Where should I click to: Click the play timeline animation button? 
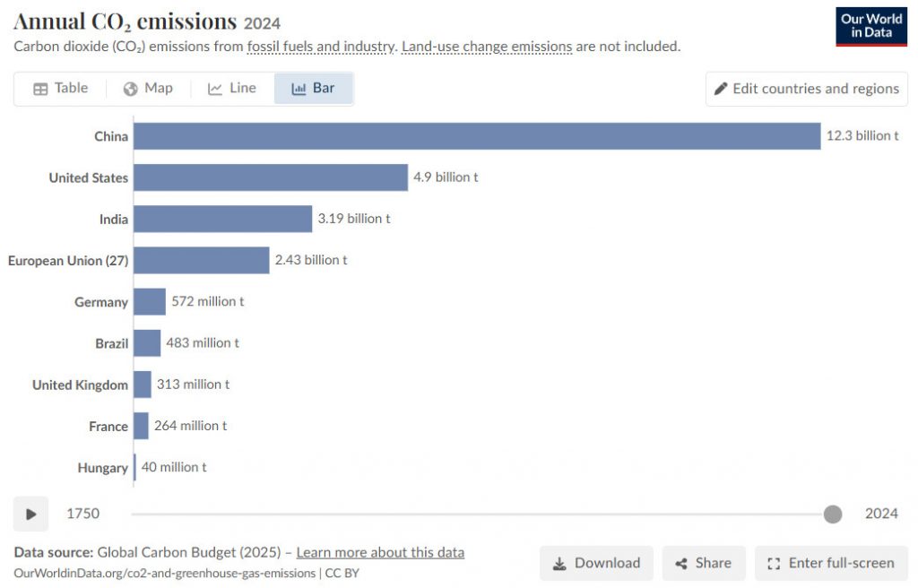coord(31,514)
